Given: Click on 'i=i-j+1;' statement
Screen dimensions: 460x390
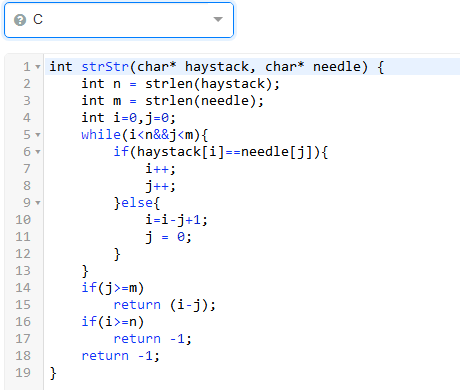Looking at the screenshot, I should (176, 220).
